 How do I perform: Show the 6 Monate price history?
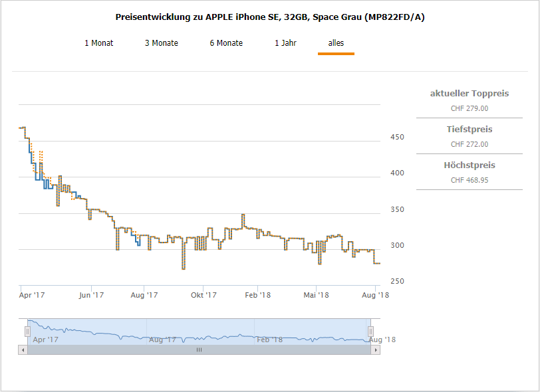pyautogui.click(x=226, y=43)
